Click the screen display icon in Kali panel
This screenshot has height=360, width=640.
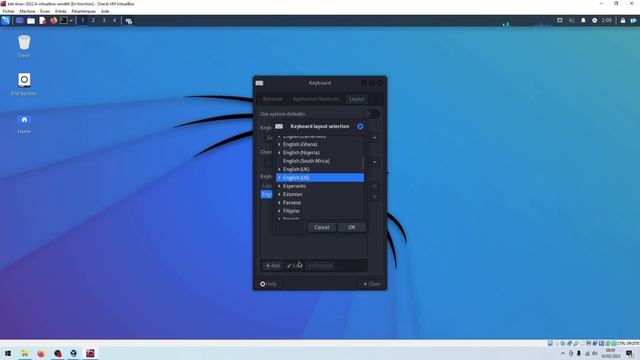tap(560, 20)
